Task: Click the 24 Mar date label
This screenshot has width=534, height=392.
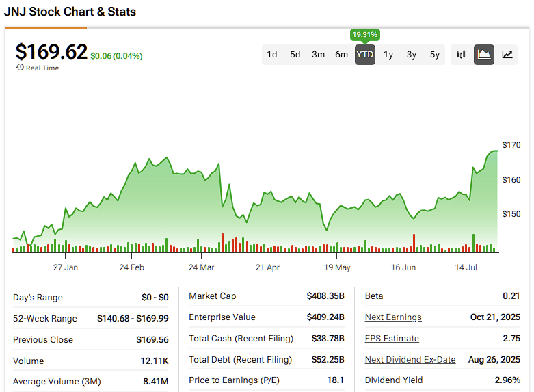Action: [x=201, y=267]
